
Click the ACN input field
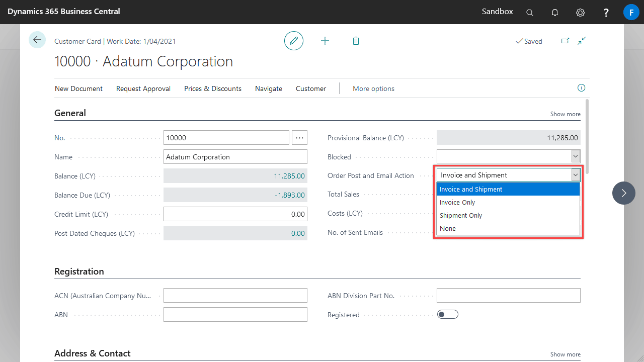pos(235,295)
